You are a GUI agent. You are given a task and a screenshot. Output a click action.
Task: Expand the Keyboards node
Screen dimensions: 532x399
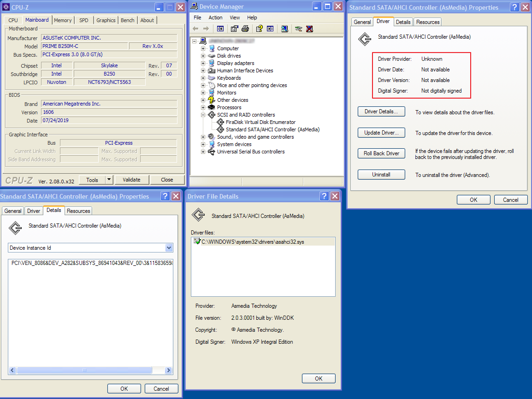coord(203,78)
